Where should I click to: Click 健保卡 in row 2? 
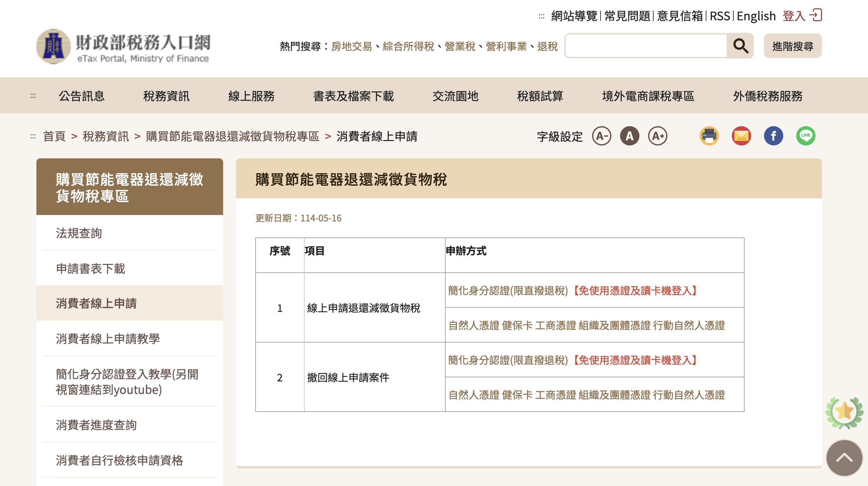(x=517, y=395)
